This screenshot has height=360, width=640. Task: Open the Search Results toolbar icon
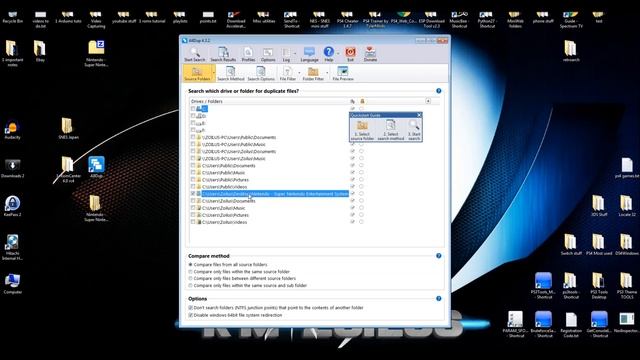[x=223, y=54]
